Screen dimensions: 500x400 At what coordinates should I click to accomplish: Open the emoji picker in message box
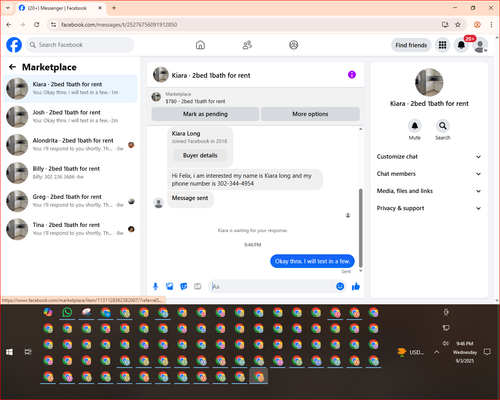340,286
